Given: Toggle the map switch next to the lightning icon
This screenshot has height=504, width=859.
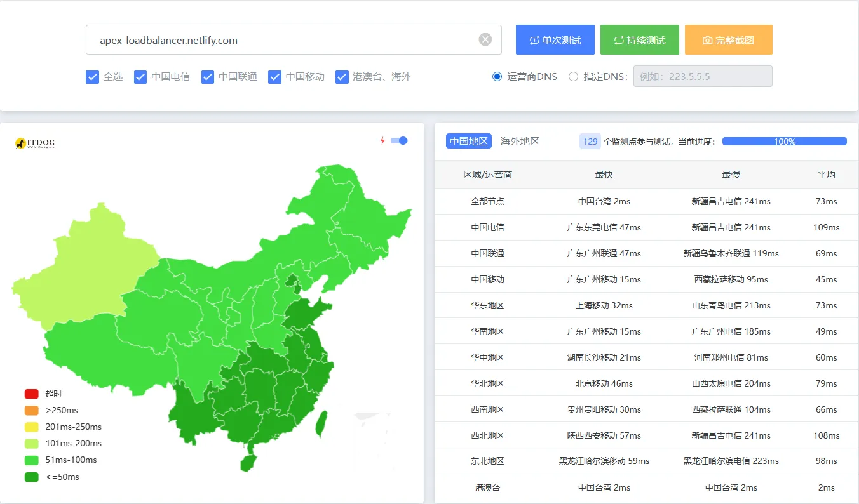Looking at the screenshot, I should tap(399, 141).
